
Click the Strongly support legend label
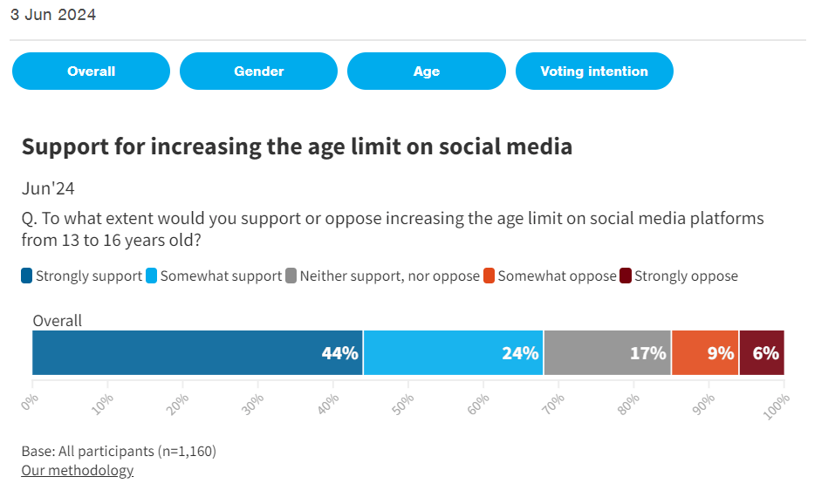pyautogui.click(x=89, y=276)
